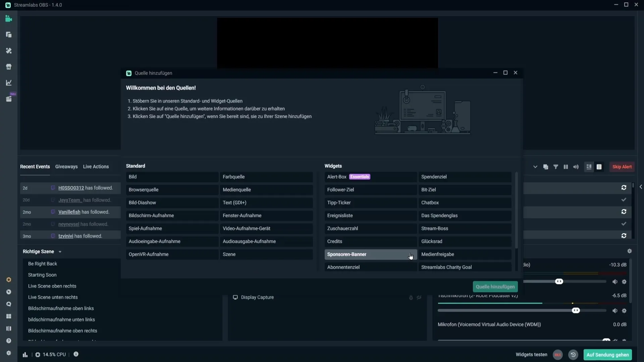Replay the alert for H0SSO0312 event row
The image size is (644, 362).
tap(624, 188)
